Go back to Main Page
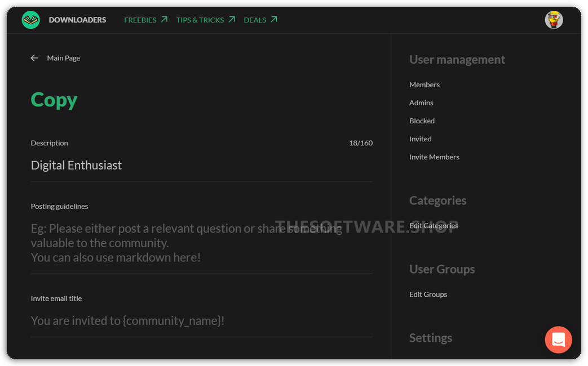 63,58
